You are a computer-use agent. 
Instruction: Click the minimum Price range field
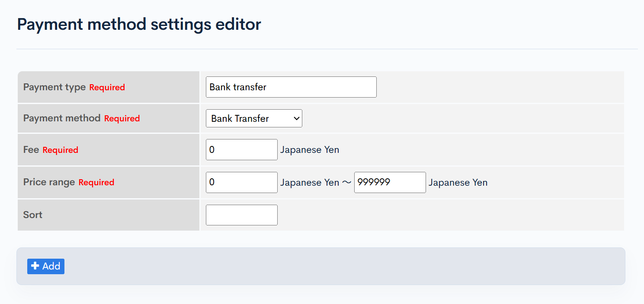242,182
